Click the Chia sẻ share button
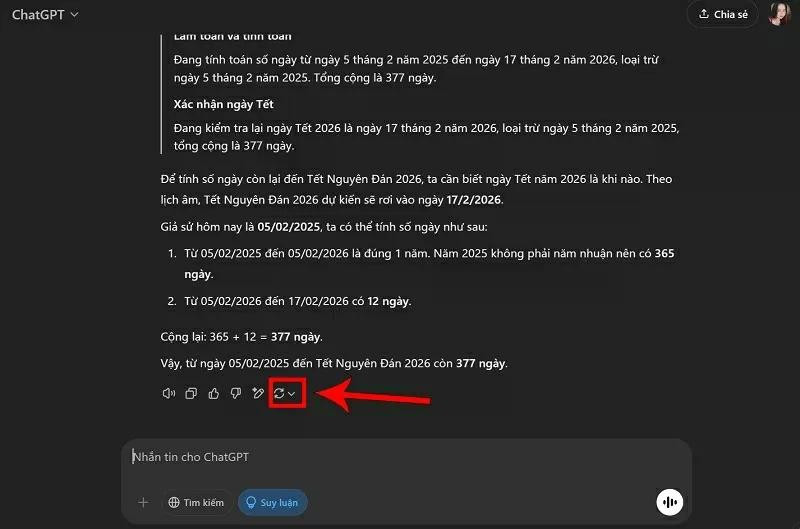The height and width of the screenshot is (529, 800). 721,14
